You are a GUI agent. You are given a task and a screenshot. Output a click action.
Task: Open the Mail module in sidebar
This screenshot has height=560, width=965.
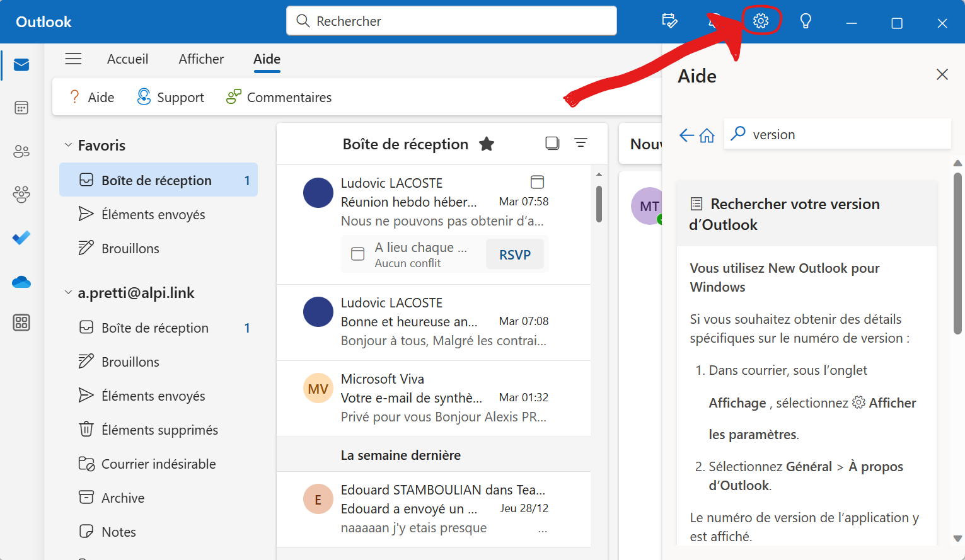pyautogui.click(x=21, y=65)
